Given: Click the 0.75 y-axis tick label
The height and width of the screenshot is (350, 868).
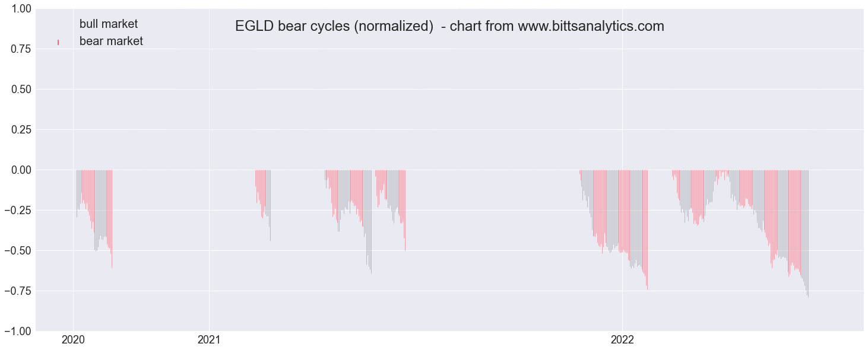Looking at the screenshot, I should click(20, 49).
